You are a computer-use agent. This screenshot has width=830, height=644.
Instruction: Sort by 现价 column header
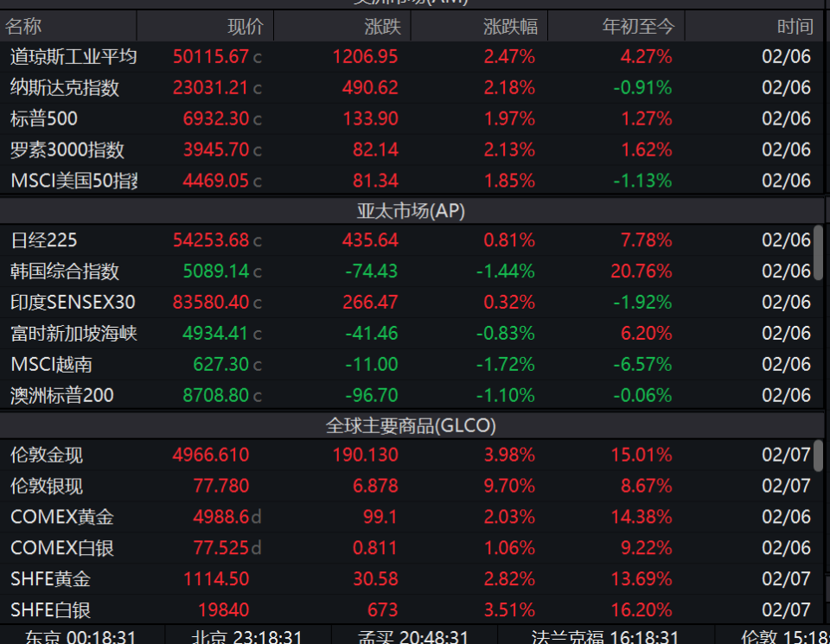tap(206, 26)
